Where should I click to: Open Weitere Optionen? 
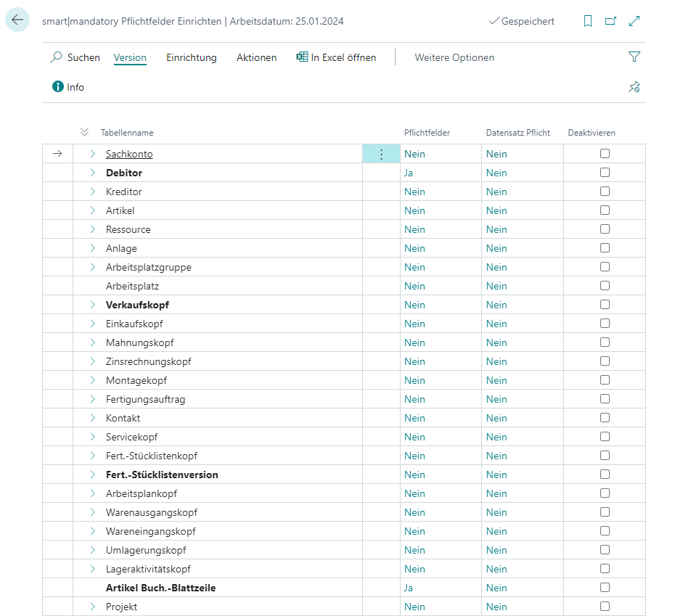[454, 57]
